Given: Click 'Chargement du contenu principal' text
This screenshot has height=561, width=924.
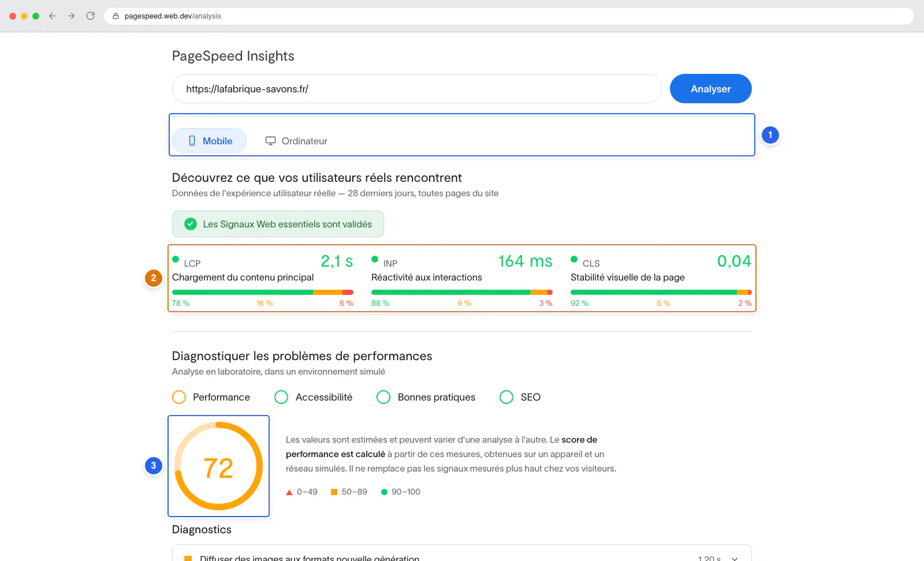Looking at the screenshot, I should tap(243, 278).
